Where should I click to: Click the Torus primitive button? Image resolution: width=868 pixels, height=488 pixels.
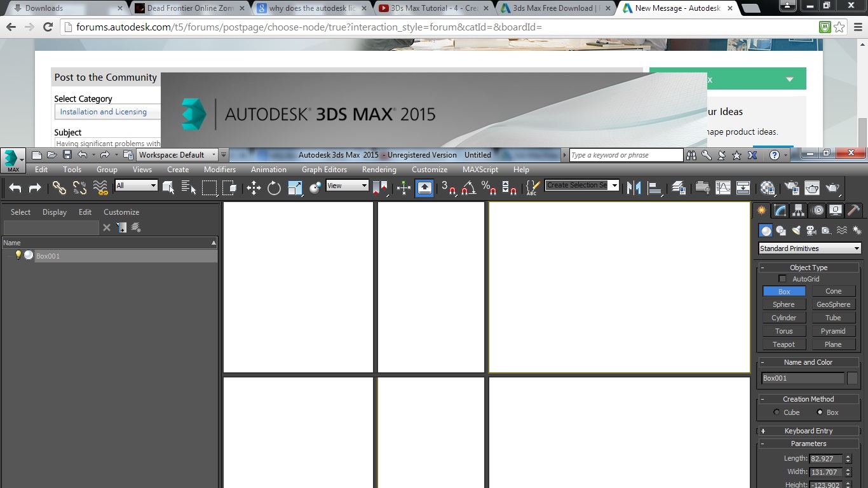[783, 331]
